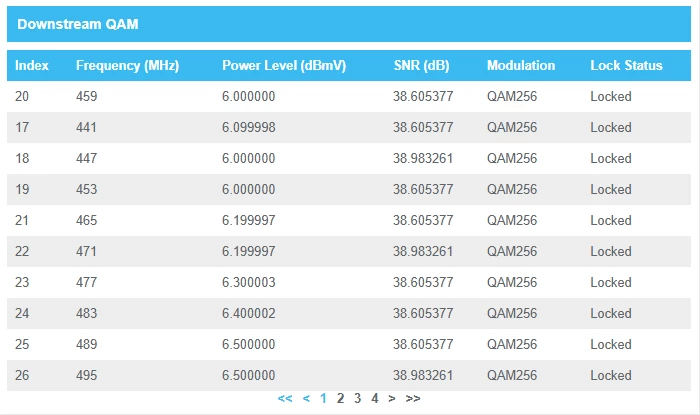Select index cell 19
Image resolution: width=700 pixels, height=415 pixels.
pos(22,189)
